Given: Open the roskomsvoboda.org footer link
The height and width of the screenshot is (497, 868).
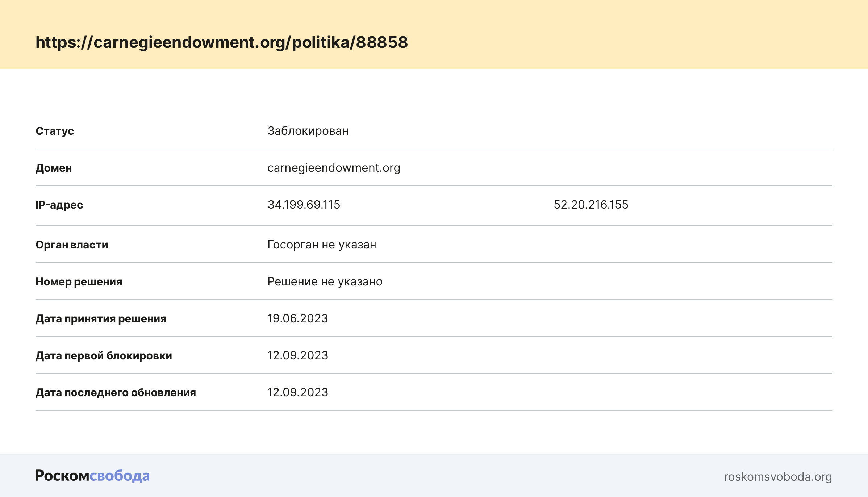Looking at the screenshot, I should pyautogui.click(x=777, y=477).
